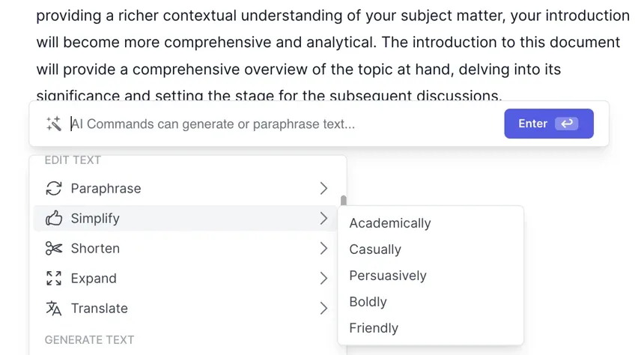Expand the Paraphrase submenu chevron
Viewport: 644px width, 355px height.
tap(323, 189)
